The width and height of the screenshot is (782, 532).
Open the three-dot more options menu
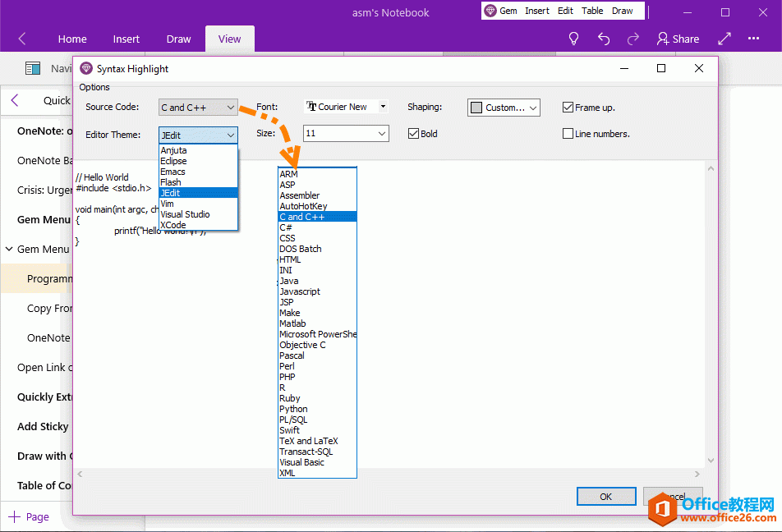(x=753, y=39)
